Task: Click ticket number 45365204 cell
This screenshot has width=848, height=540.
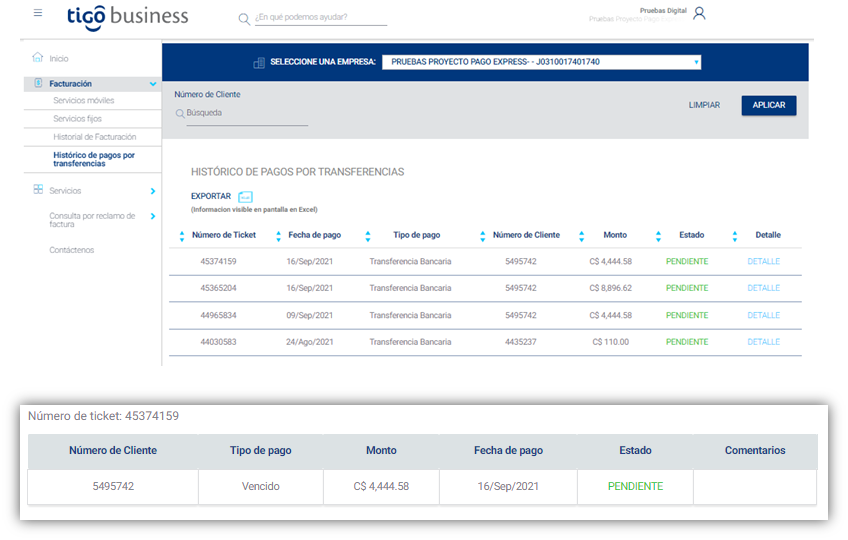Action: pyautogui.click(x=218, y=288)
